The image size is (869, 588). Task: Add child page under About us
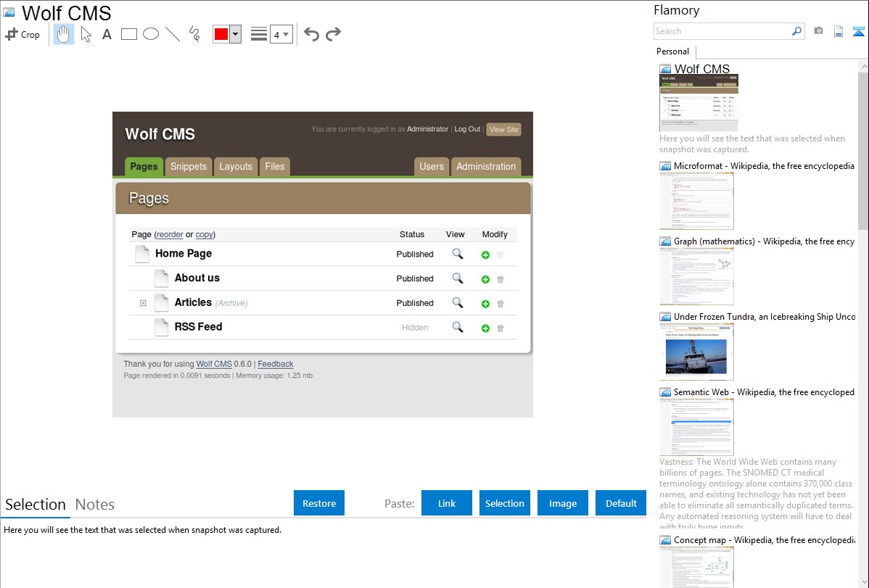[485, 279]
